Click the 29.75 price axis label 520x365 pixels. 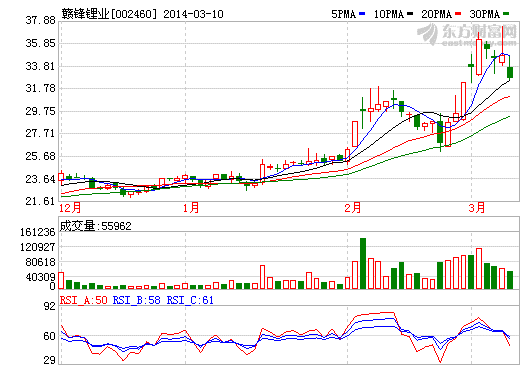pos(40,111)
